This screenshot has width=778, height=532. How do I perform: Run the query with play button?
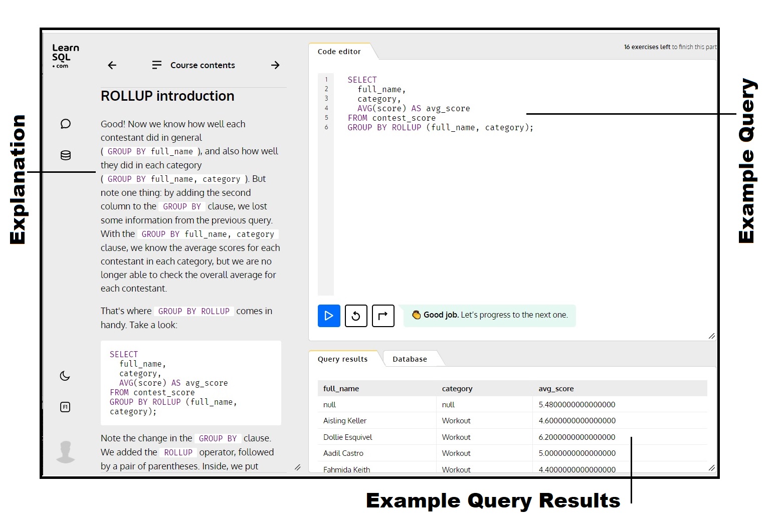329,316
